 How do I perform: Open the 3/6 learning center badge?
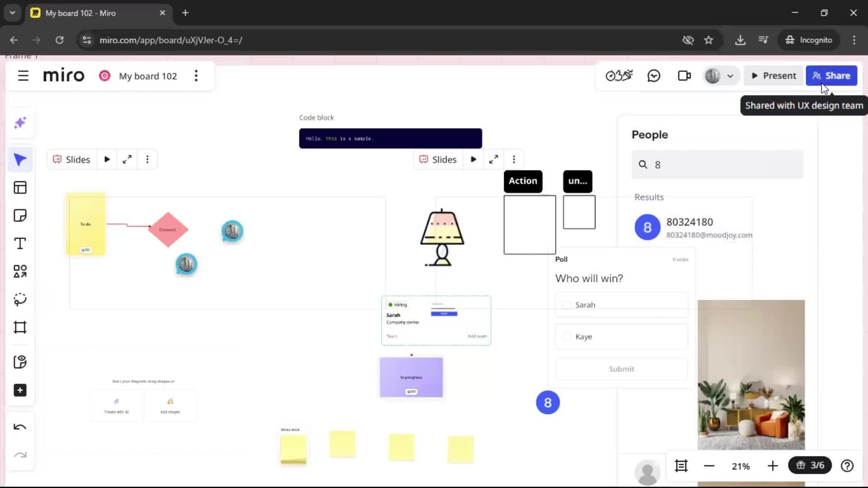click(810, 465)
